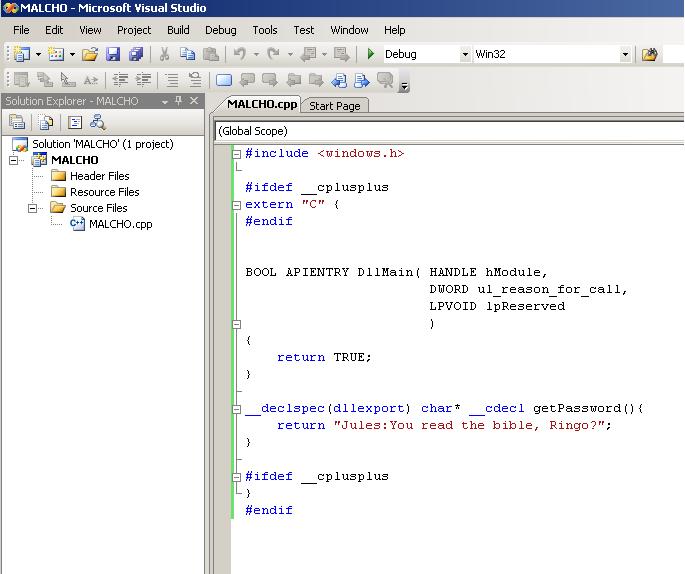
Task: Click the View Class Diagram icon
Action: 97,122
